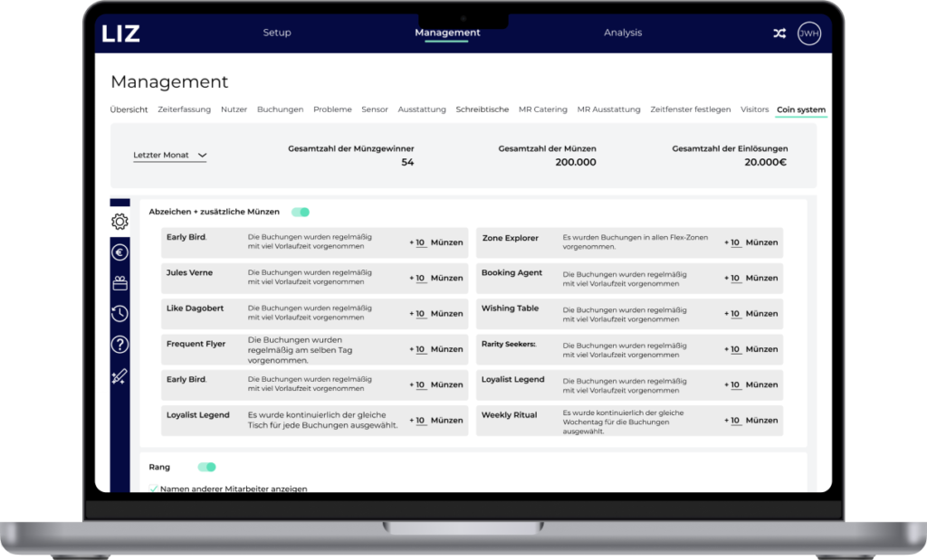The height and width of the screenshot is (560, 927).
Task: Click the Weekly Ritual badge name
Action: pyautogui.click(x=509, y=415)
